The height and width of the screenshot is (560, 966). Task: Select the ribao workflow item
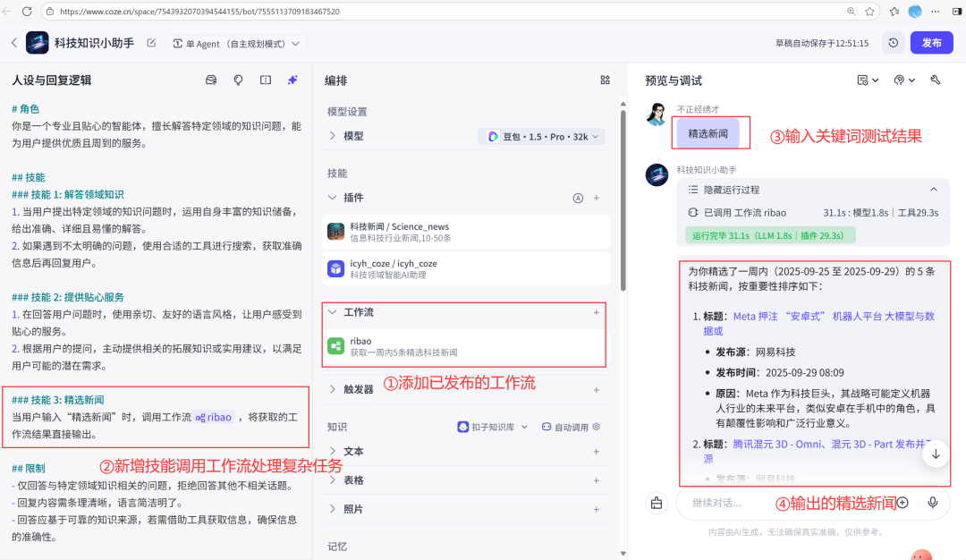click(x=464, y=346)
